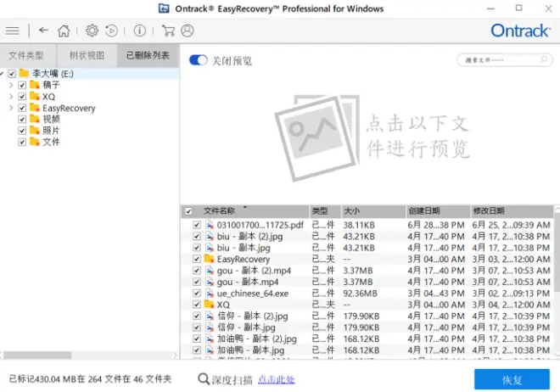Uncheck the 视频 folder checkbox
The height and width of the screenshot is (392, 560).
22,120
